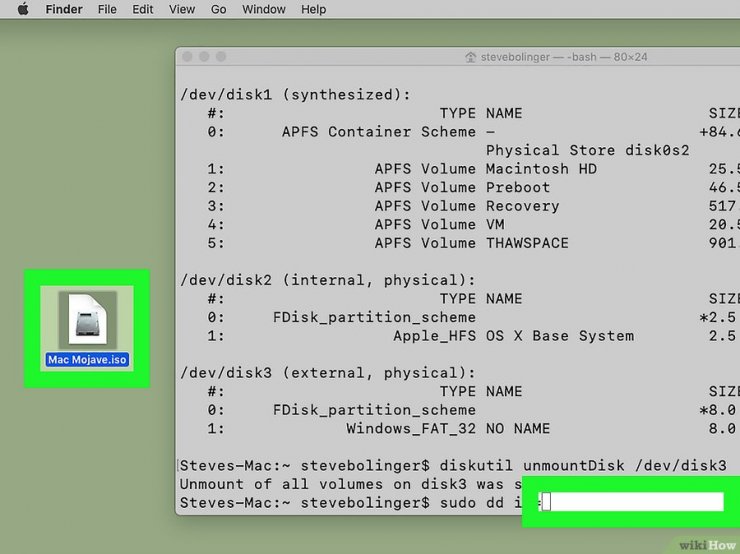This screenshot has width=740, height=554.
Task: Click the Terminal zoom button
Action: [221, 57]
